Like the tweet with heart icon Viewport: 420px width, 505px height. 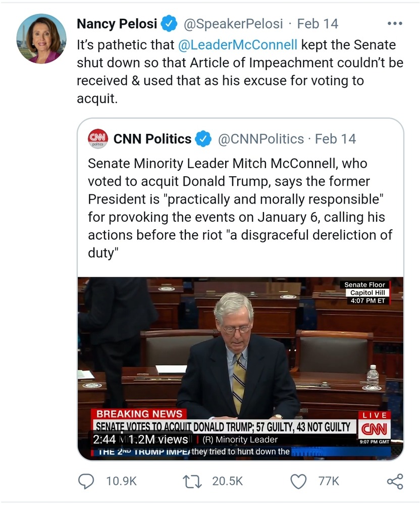[299, 481]
